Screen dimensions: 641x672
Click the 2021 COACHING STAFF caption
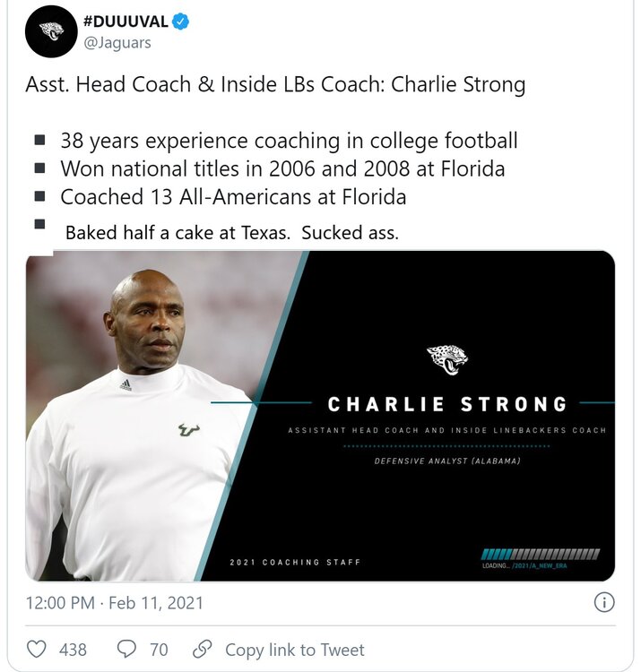pyautogui.click(x=295, y=562)
